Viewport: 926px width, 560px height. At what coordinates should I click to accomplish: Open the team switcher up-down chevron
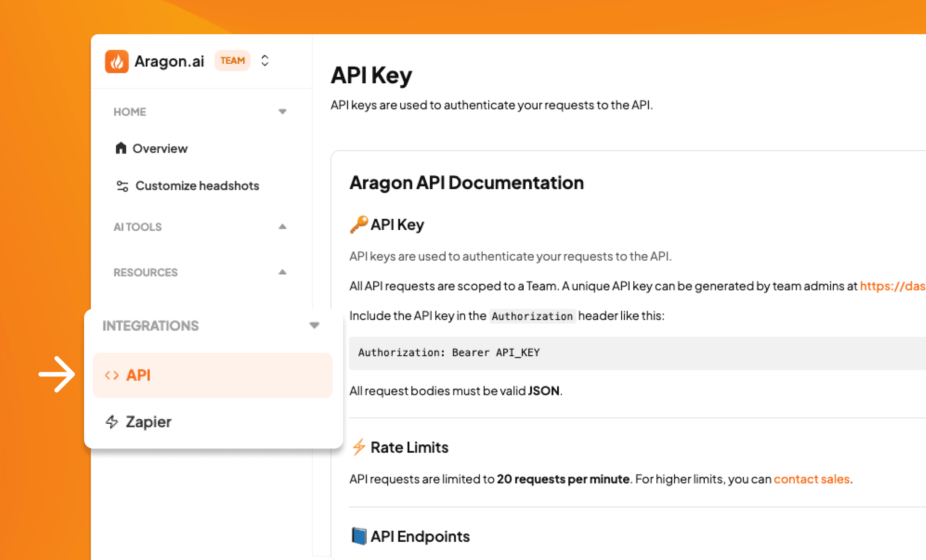coord(265,61)
